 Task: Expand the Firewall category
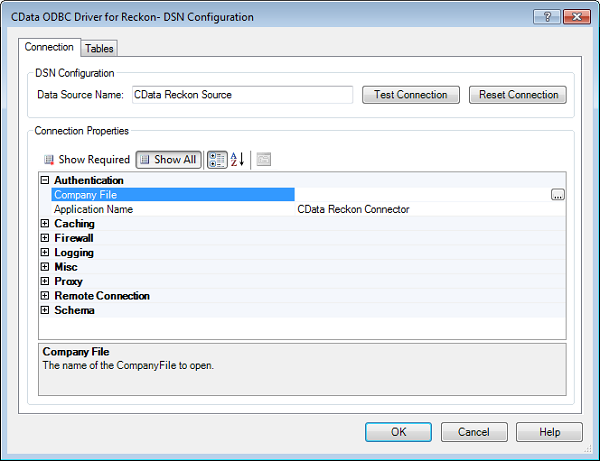[45, 238]
